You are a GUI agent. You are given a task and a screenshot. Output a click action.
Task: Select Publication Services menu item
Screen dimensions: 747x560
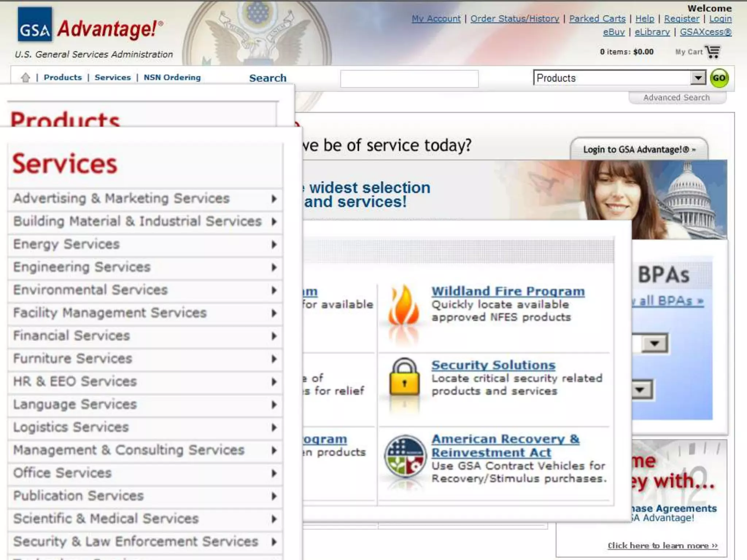coord(145,496)
